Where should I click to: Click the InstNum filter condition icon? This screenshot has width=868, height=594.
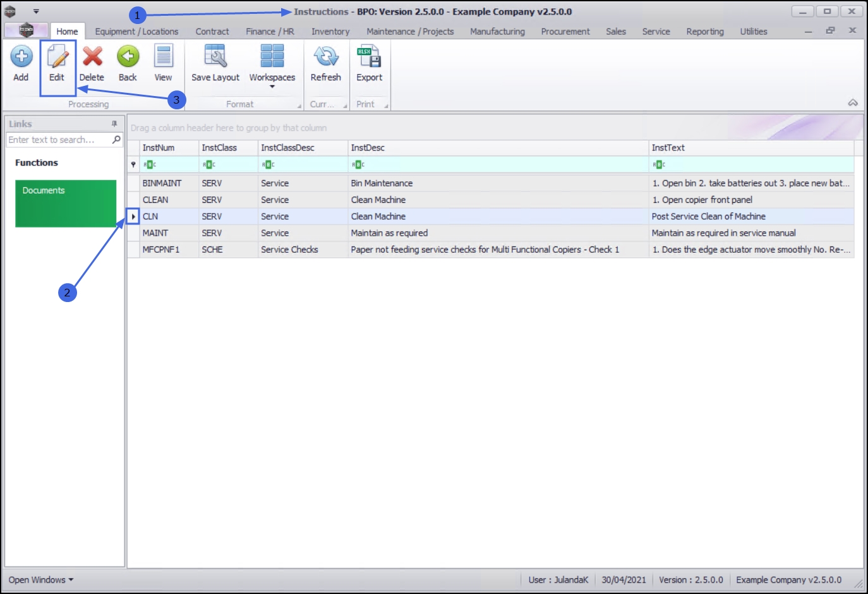(150, 164)
